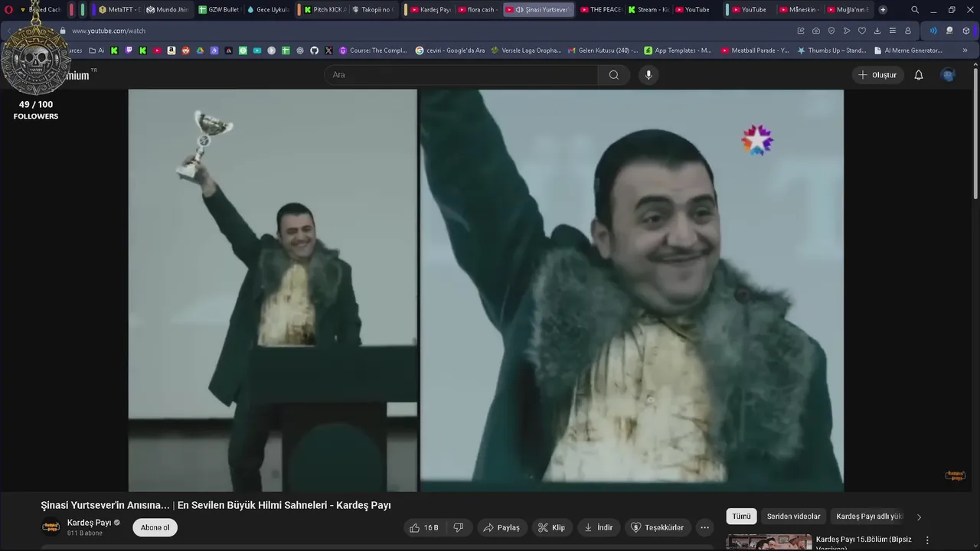The image size is (980, 551).
Task: Click the snapshot camera icon in the address bar
Action: (x=816, y=31)
